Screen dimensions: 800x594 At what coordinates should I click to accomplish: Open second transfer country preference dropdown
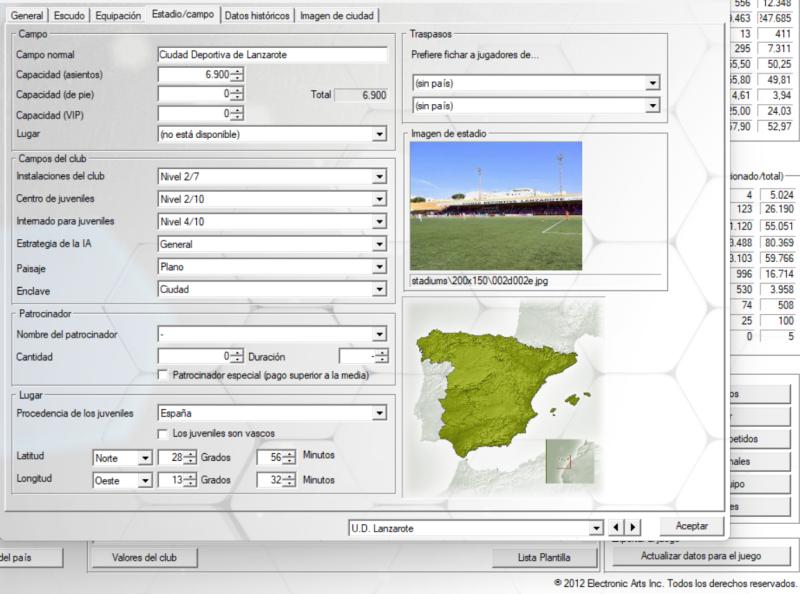(x=652, y=106)
